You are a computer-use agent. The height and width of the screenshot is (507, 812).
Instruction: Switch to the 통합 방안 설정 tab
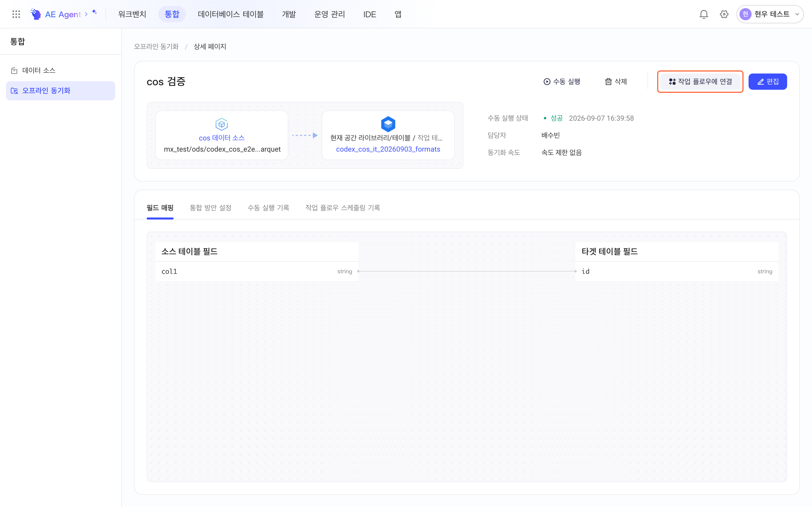point(210,208)
